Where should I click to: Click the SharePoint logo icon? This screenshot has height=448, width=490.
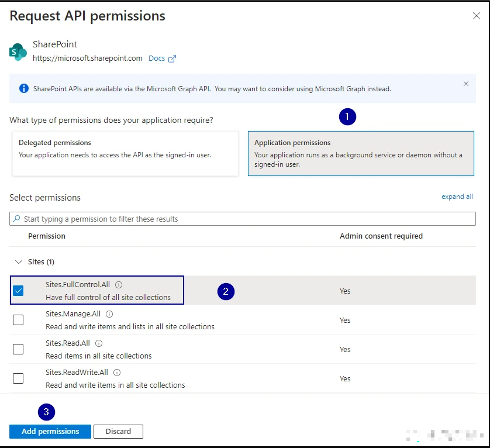click(18, 51)
